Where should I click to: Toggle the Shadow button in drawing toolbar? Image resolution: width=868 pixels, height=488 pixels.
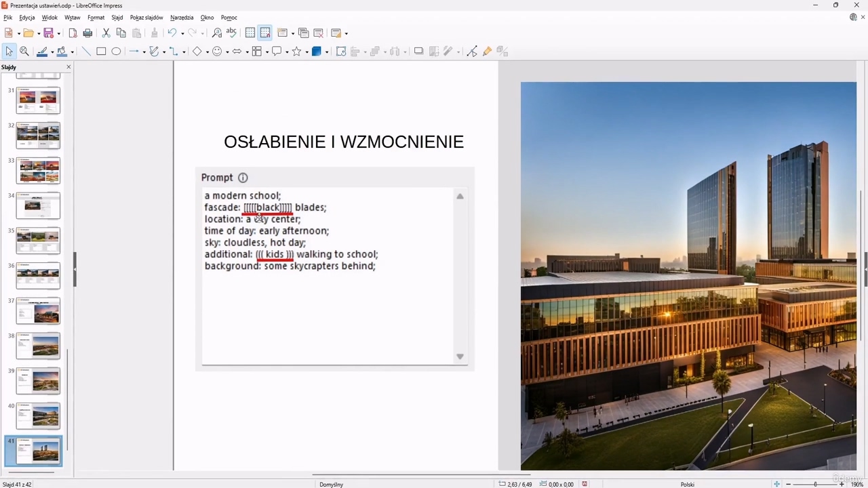[x=418, y=52]
